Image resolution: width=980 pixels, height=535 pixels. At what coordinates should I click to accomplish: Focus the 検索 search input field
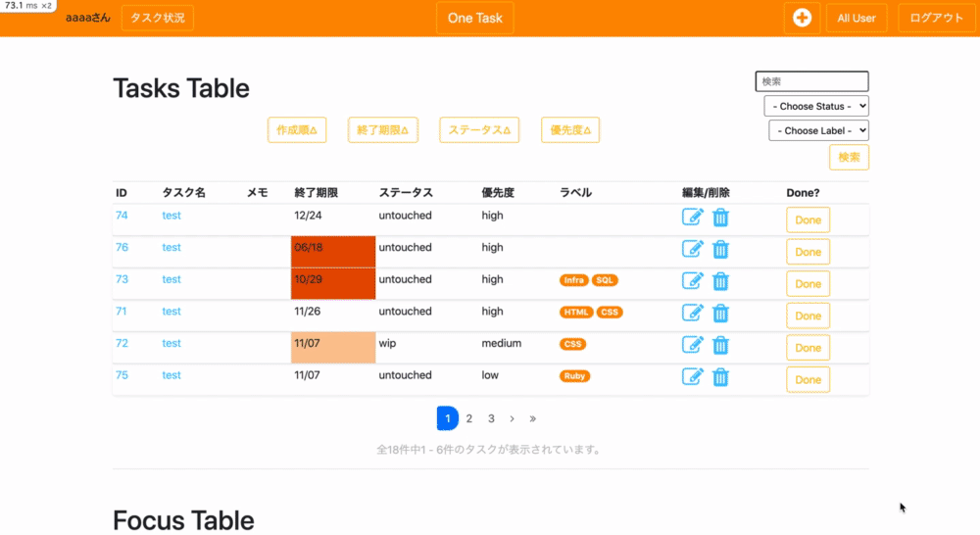pyautogui.click(x=811, y=81)
